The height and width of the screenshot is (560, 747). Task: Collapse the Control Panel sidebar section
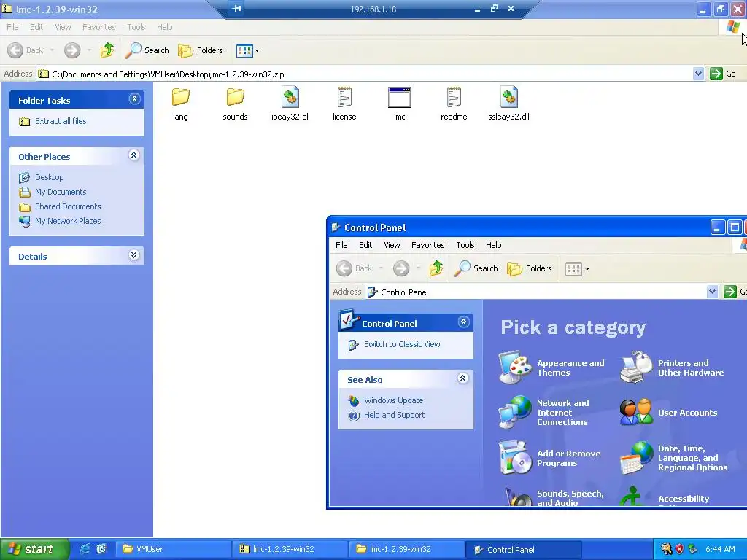(463, 322)
